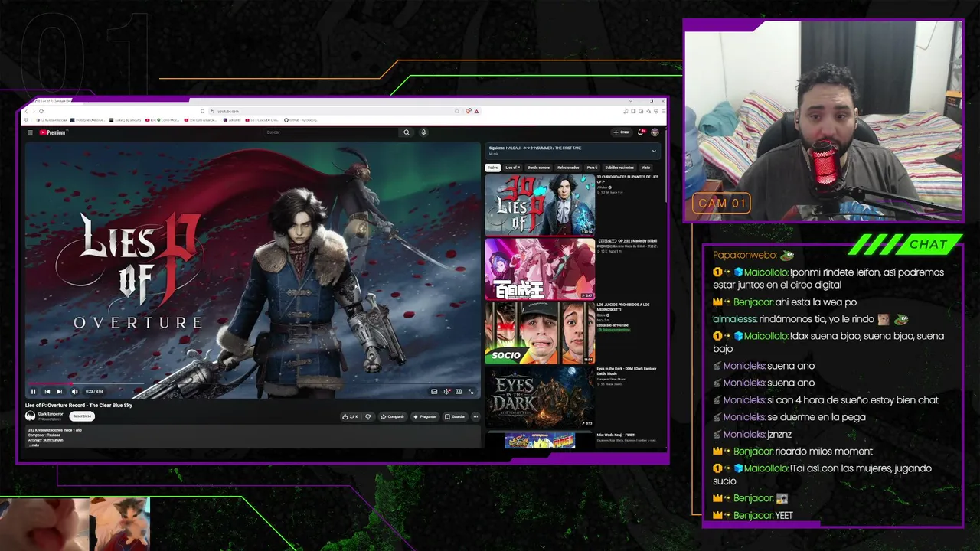Click the video progress bar

tap(253, 383)
